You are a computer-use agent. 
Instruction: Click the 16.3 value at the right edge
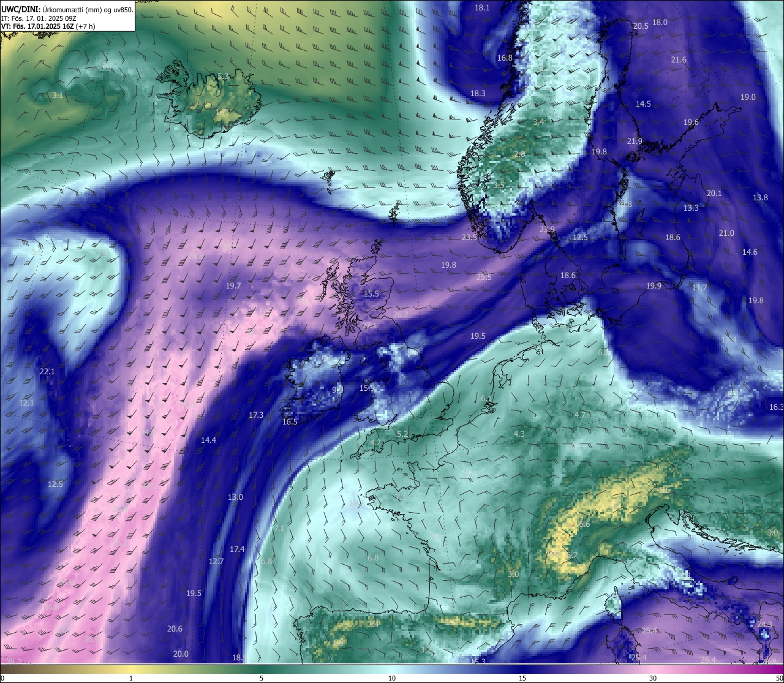pos(776,407)
